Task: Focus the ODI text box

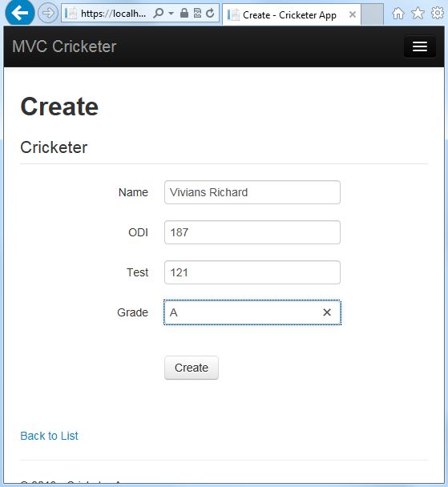Action: pos(252,232)
